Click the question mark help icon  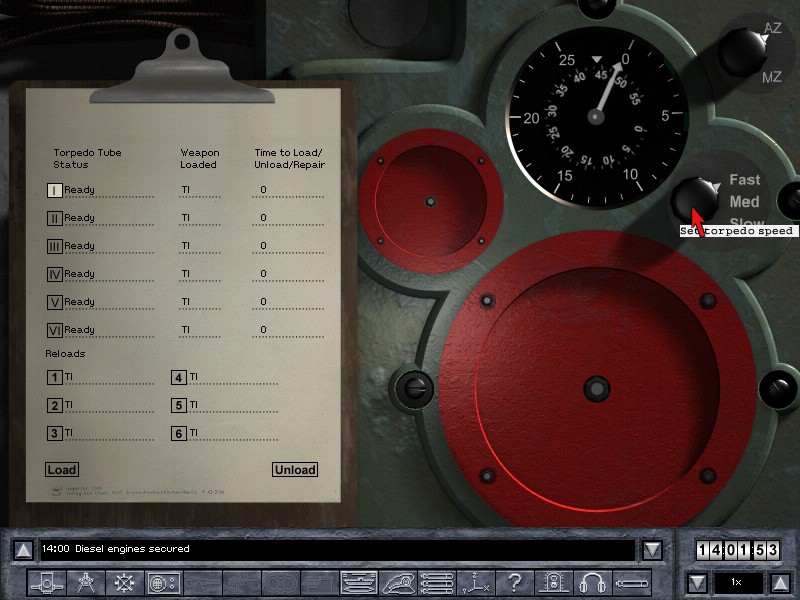[514, 581]
